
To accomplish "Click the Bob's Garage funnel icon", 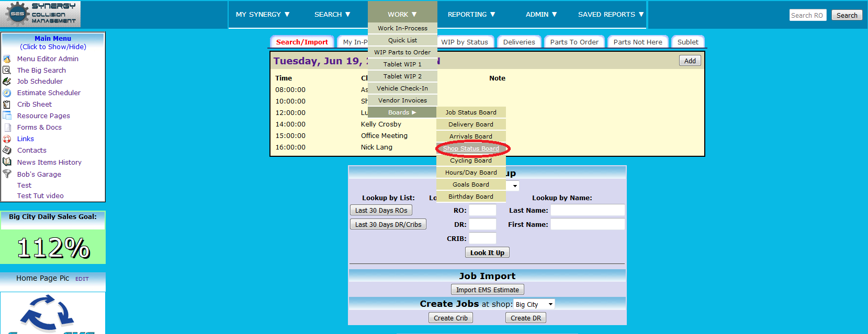I will tap(7, 174).
